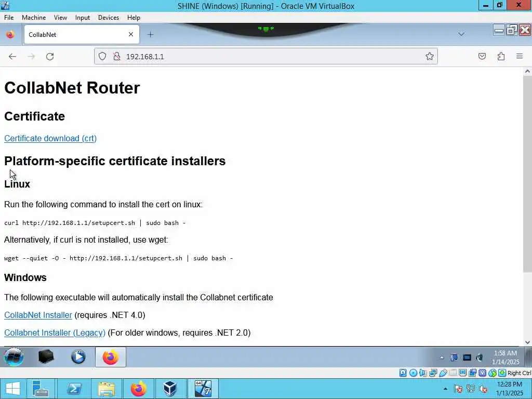Click the address bar showing 192.168.1.1
Viewport: 532px width, 399px height.
(266, 56)
